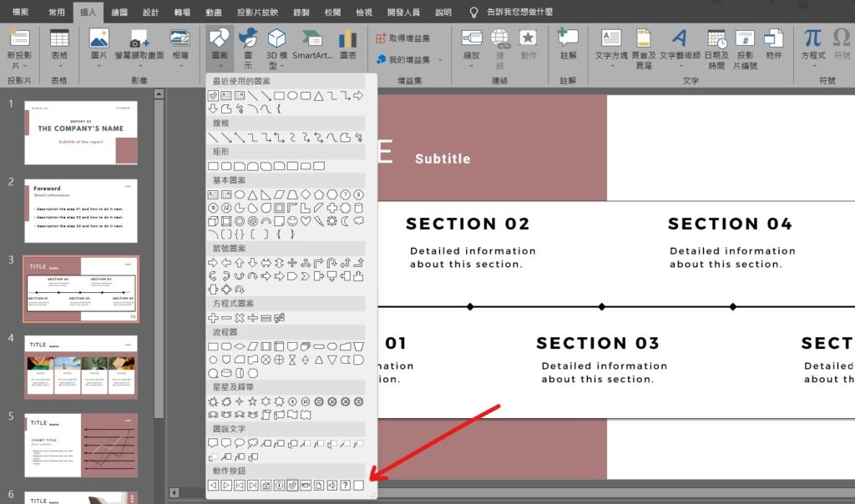Select the Cube shape
Image resolution: width=855 pixels, height=504 pixels.
pos(213,221)
